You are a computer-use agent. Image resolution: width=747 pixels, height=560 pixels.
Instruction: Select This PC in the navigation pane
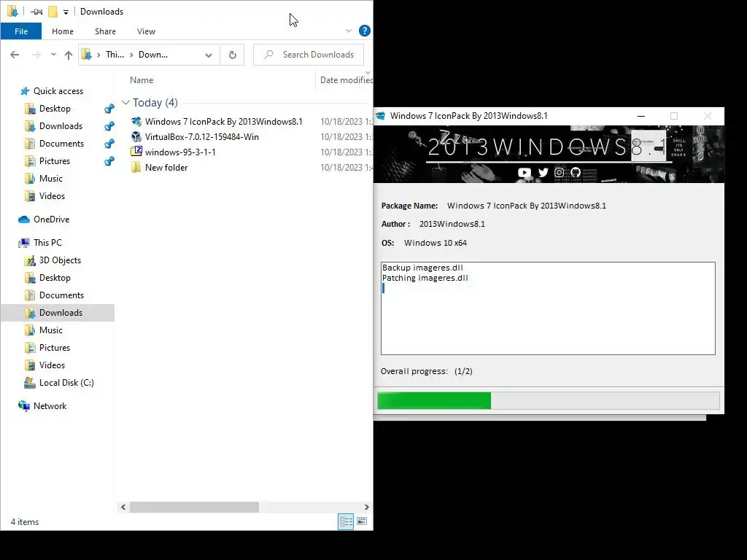[x=47, y=243]
